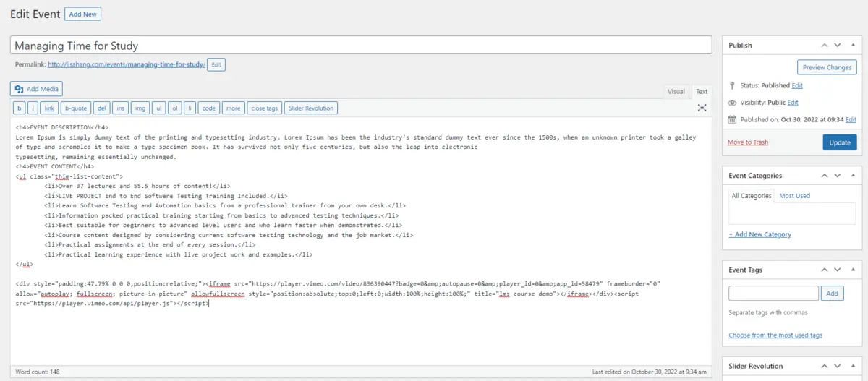Click the close tags button
868x381 pixels.
point(264,108)
